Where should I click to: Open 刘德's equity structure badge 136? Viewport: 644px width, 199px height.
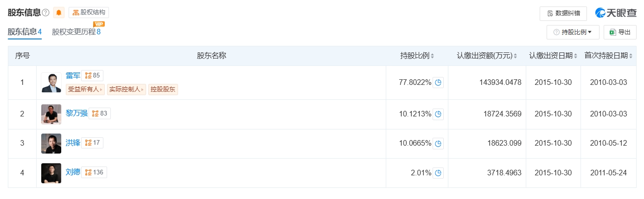94,172
